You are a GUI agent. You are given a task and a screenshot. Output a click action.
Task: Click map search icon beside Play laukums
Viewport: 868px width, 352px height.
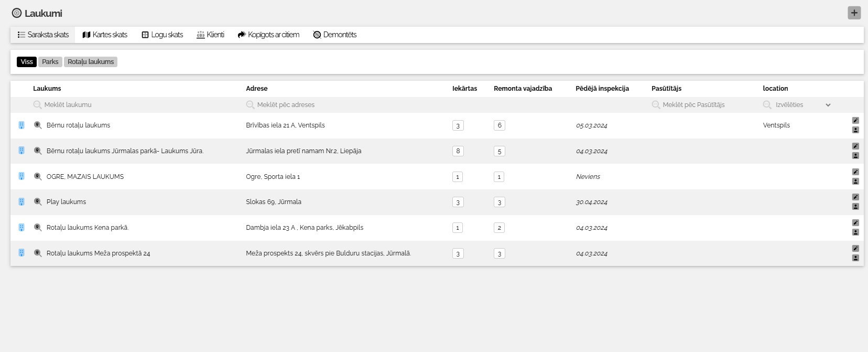pyautogui.click(x=38, y=202)
